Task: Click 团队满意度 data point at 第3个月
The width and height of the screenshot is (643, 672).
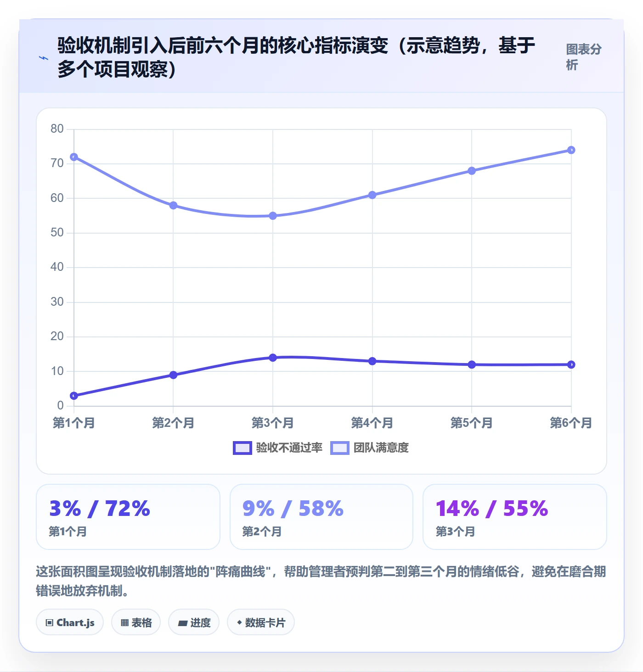Action: [273, 216]
